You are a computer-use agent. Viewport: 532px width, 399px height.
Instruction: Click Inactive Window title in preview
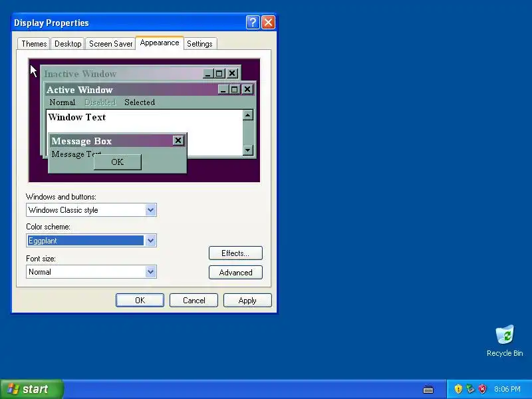80,74
